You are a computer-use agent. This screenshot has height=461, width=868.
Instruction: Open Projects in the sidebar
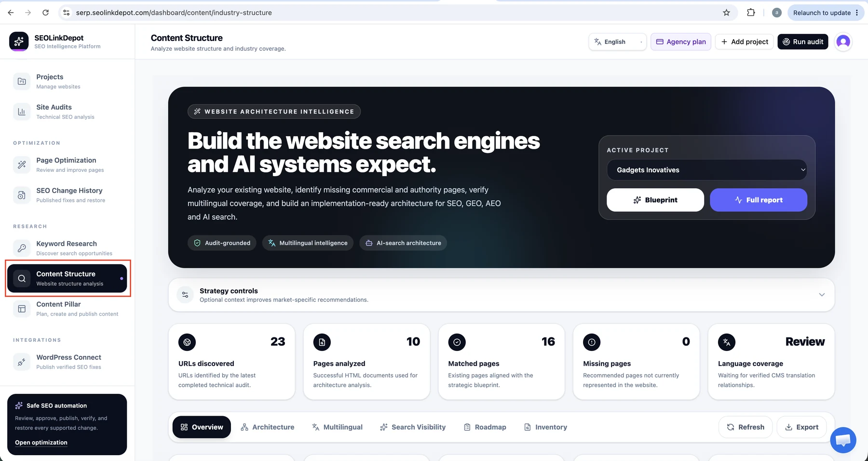68,81
